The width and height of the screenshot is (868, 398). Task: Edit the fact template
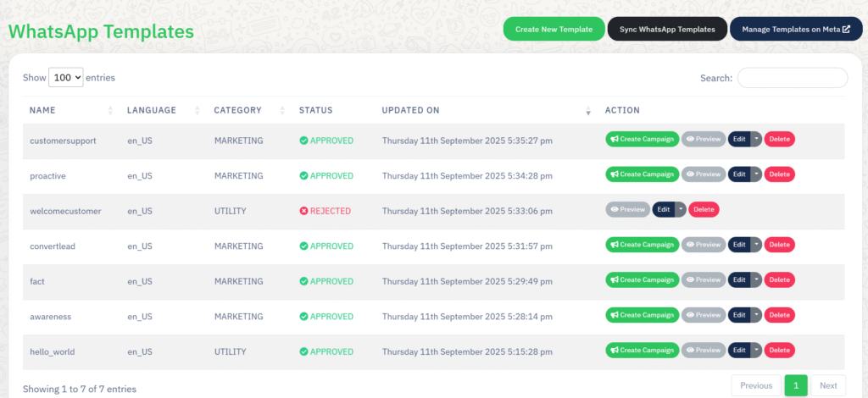[739, 279]
